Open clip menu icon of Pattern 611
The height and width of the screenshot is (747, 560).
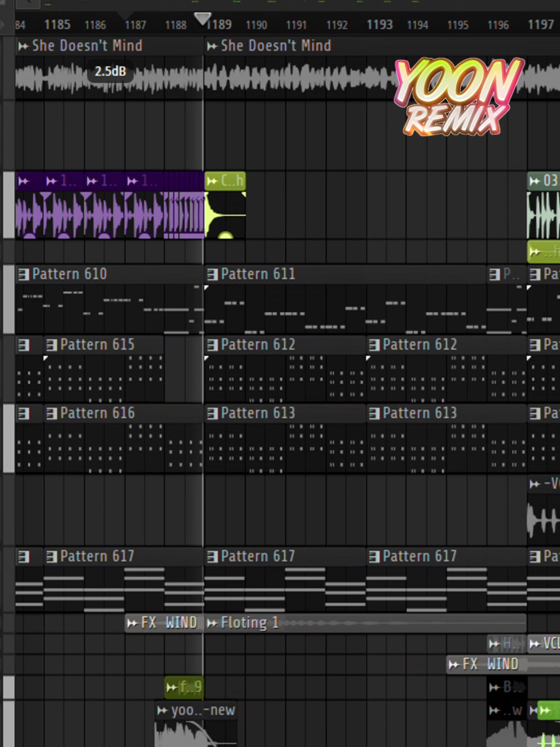pyautogui.click(x=212, y=275)
